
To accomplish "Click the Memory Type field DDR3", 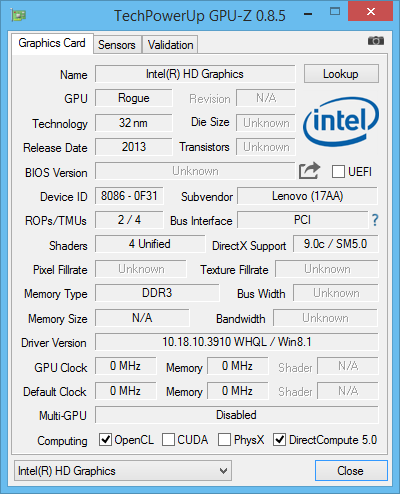I will tap(157, 293).
